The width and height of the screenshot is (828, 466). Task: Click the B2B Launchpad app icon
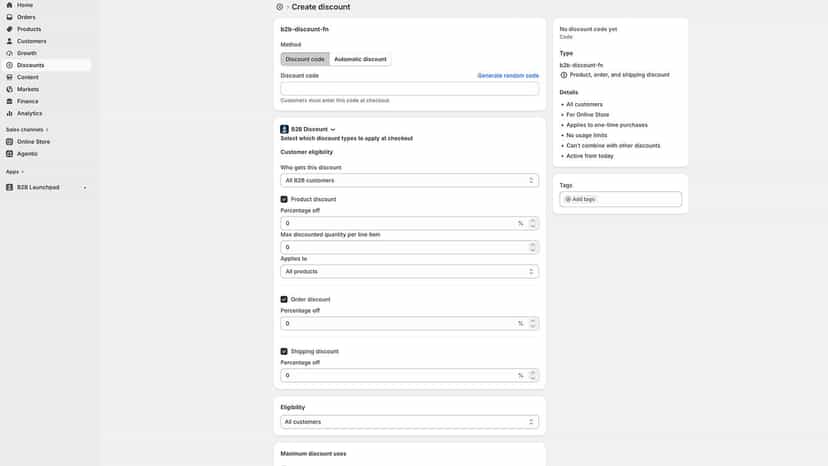point(10,187)
